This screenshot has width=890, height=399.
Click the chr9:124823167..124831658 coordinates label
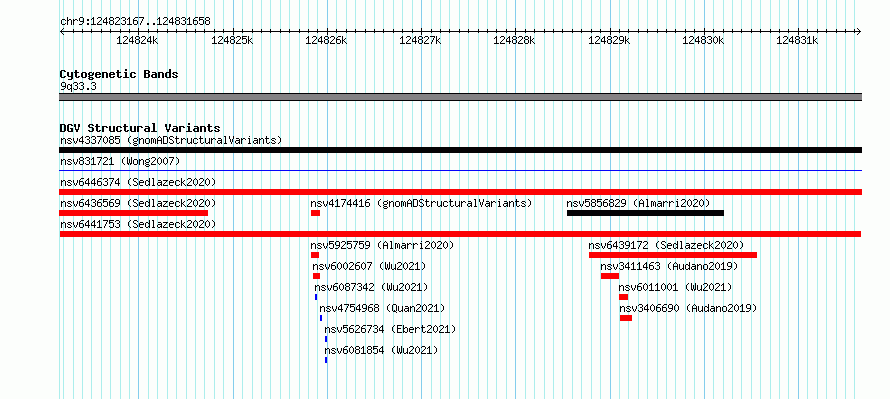pyautogui.click(x=135, y=22)
